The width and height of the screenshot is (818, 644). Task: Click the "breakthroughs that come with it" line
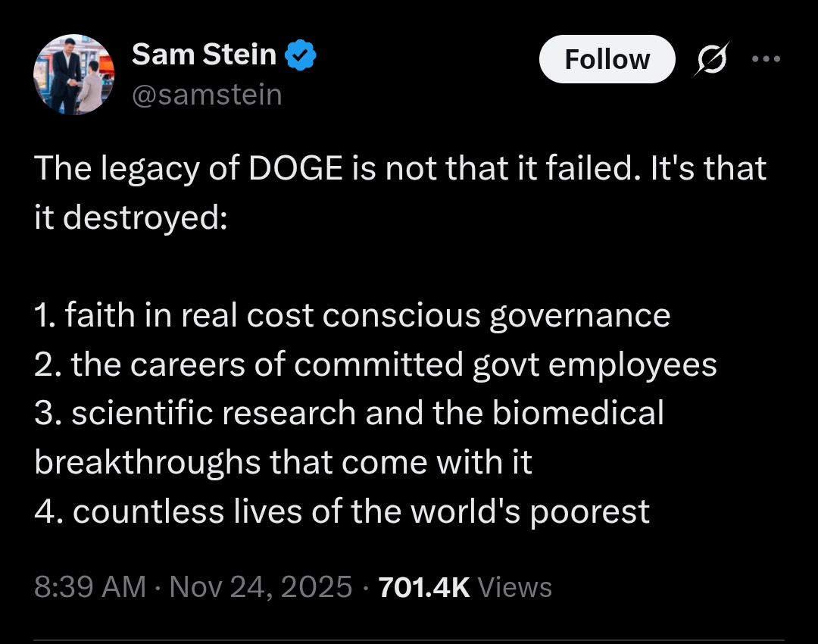283,462
